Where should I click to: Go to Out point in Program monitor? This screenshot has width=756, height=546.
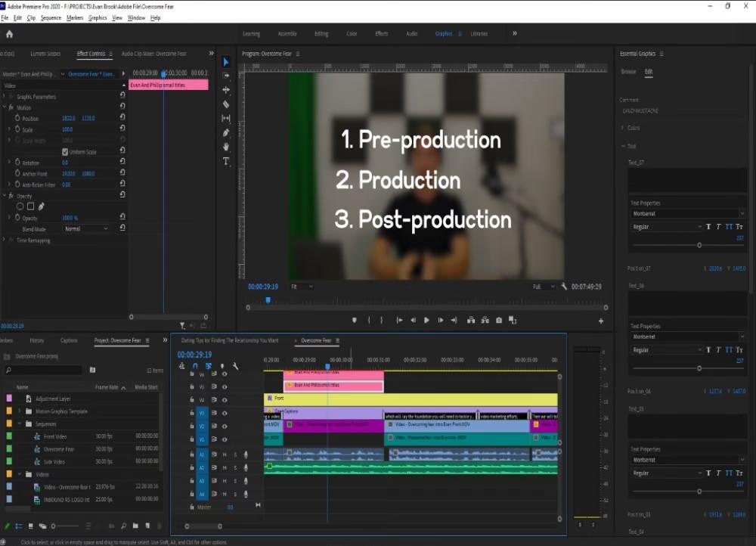pyautogui.click(x=454, y=321)
